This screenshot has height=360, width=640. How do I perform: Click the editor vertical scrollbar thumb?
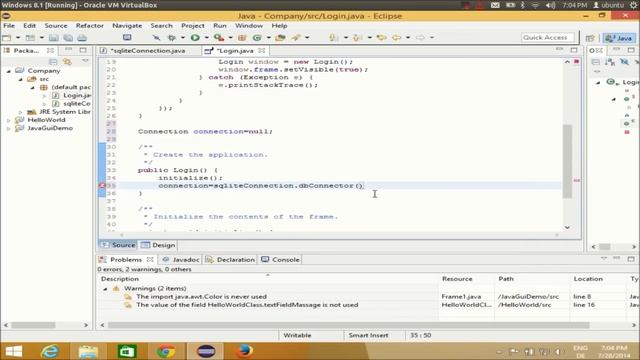click(567, 161)
